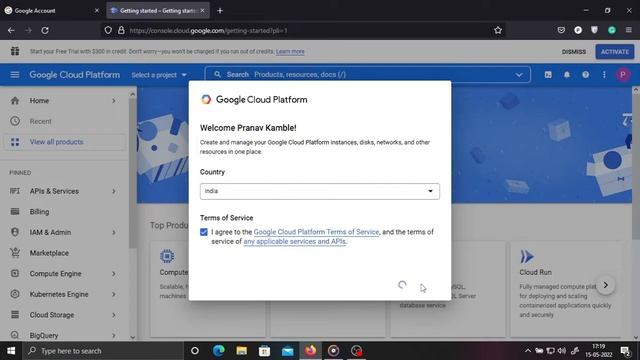Image resolution: width=640 pixels, height=360 pixels.
Task: Click the page vertical scrollbar
Action: pos(636,167)
